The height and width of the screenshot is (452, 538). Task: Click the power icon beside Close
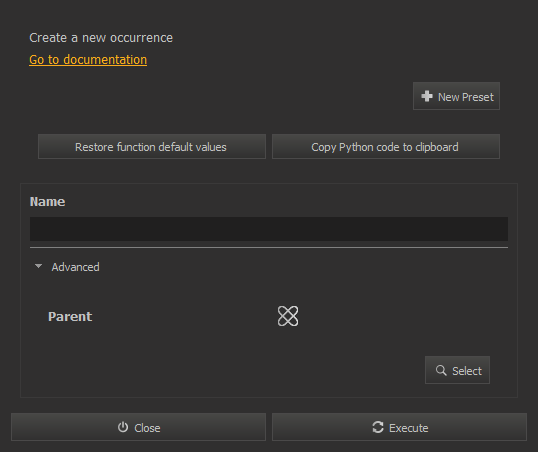(123, 427)
